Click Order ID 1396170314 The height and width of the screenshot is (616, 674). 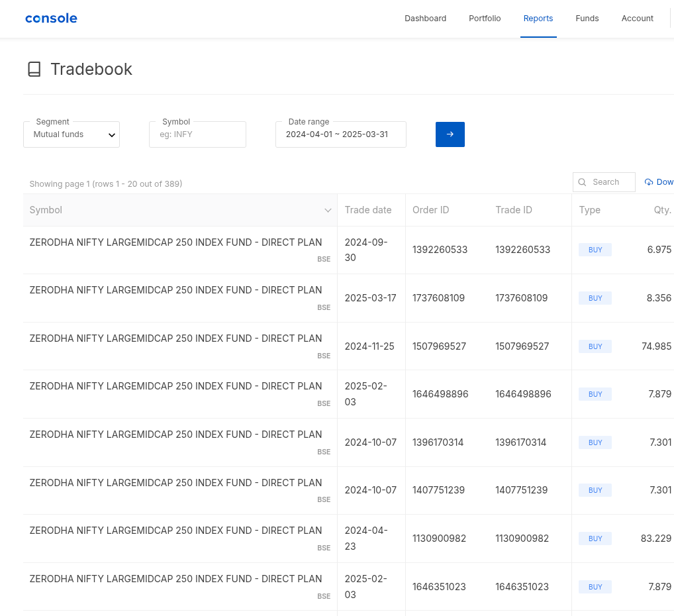click(x=438, y=442)
